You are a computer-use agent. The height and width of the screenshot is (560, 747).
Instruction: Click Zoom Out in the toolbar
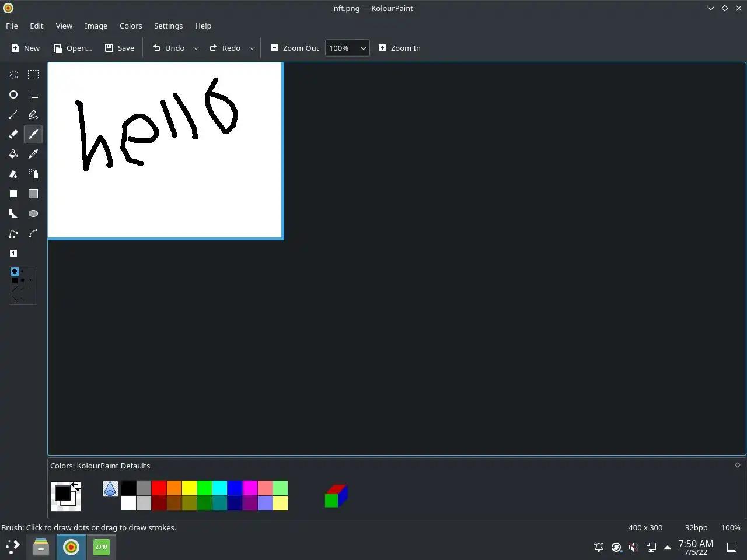(295, 48)
